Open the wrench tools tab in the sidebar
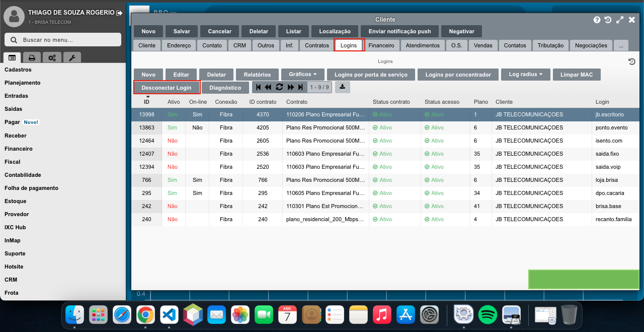 point(72,57)
